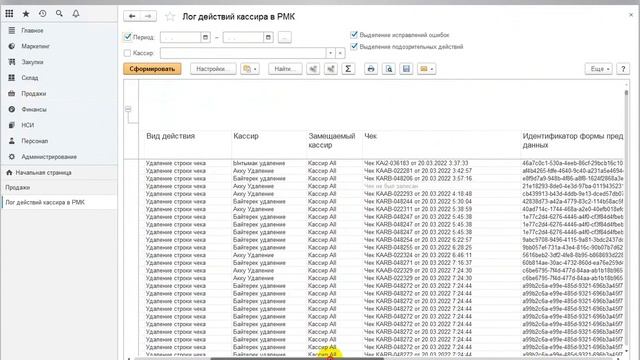The width and height of the screenshot is (640, 360).
Task: Open history clock icon in top panel
Action: 42,13
